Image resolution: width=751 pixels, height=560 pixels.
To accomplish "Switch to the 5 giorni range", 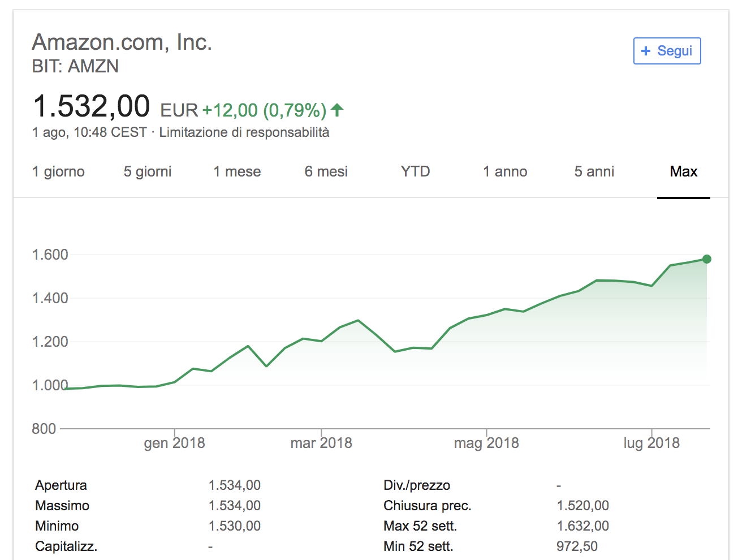I will [x=148, y=171].
